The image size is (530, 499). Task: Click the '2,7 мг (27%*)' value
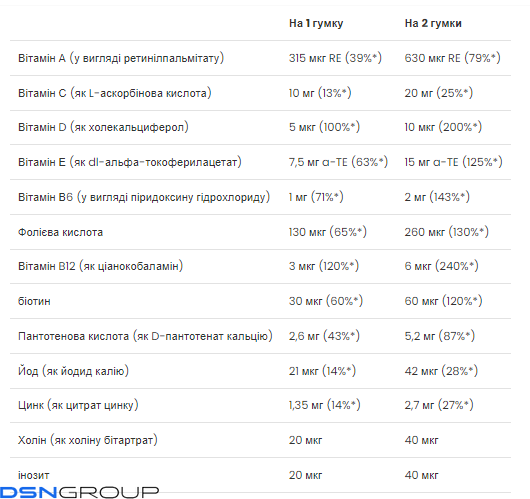(439, 405)
